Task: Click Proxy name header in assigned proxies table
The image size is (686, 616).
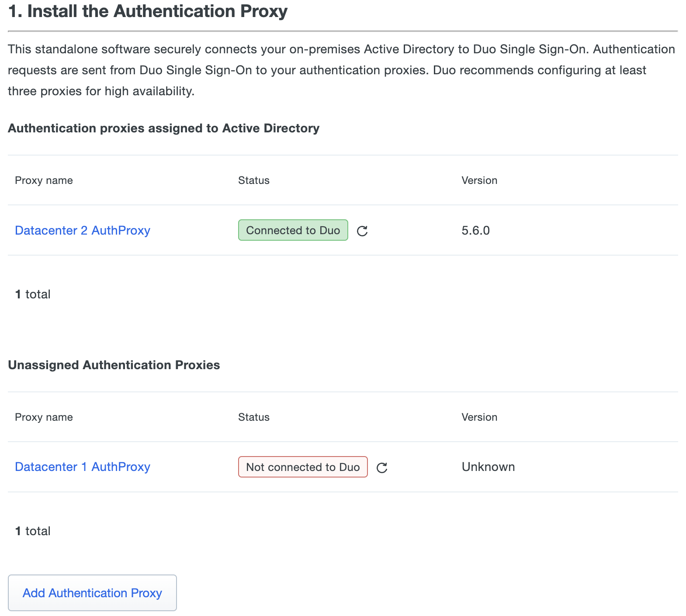Action: click(x=44, y=180)
